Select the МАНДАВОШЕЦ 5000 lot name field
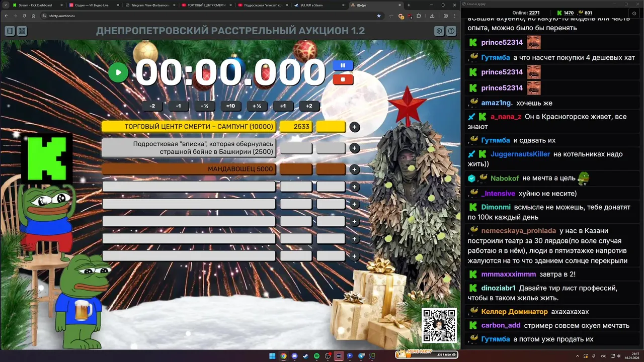 coord(189,169)
